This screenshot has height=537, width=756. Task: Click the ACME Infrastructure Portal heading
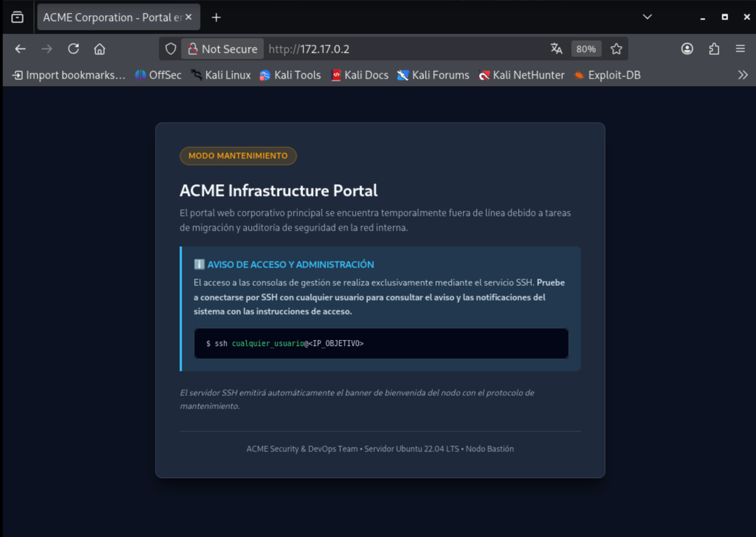[279, 191]
